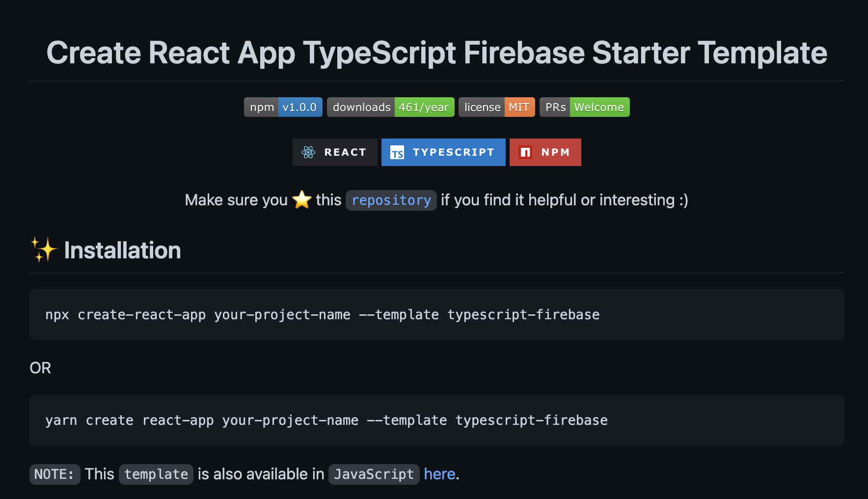The image size is (868, 499).
Task: Click inside the yarn create react-app code block
Action: point(437,420)
